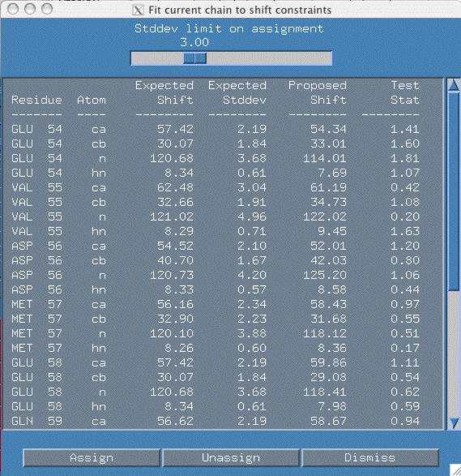Click the Proposed Shift column header
This screenshot has width=461, height=476.
click(x=318, y=92)
